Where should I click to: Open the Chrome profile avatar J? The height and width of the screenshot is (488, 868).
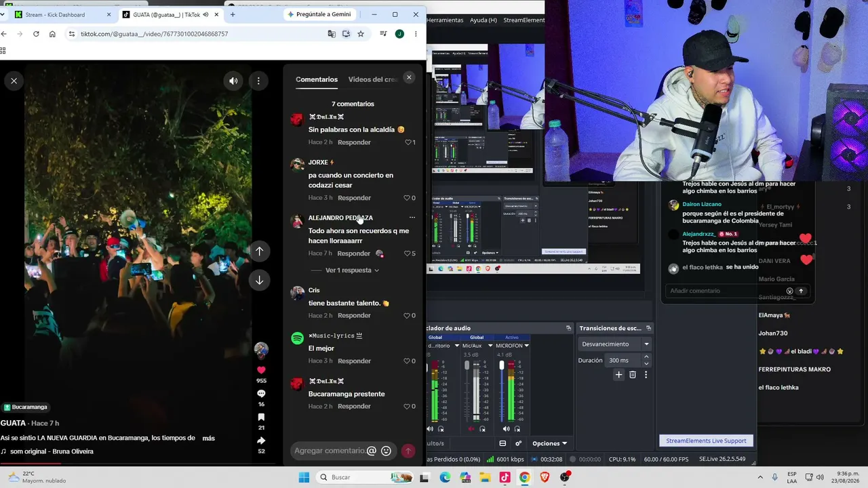[x=399, y=34]
